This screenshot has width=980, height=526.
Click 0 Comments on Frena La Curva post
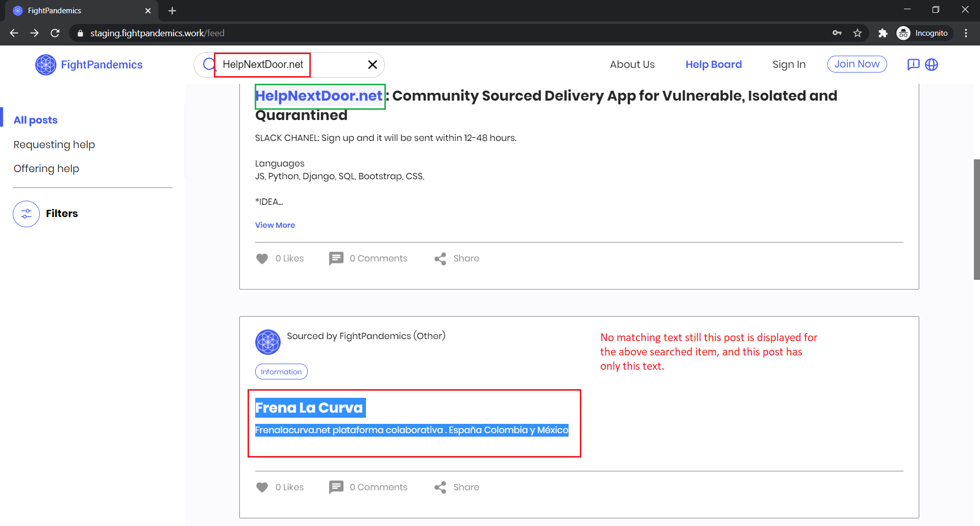click(378, 487)
